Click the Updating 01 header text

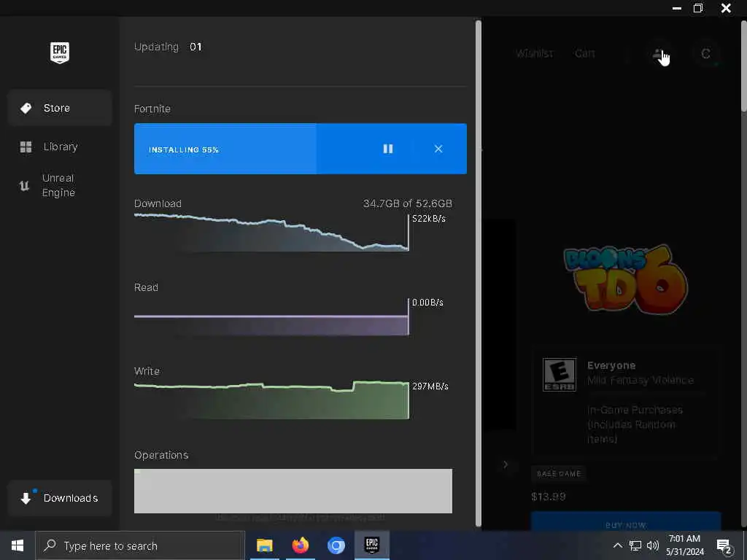pyautogui.click(x=169, y=47)
